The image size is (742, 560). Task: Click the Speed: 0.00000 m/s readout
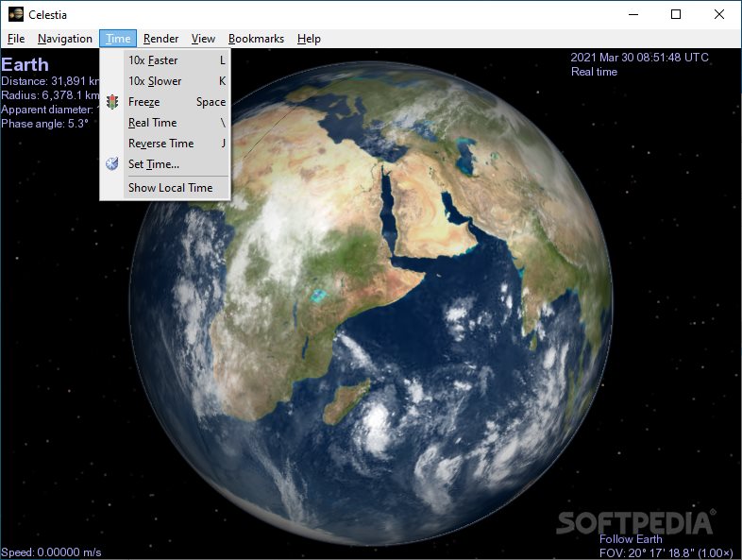click(51, 552)
